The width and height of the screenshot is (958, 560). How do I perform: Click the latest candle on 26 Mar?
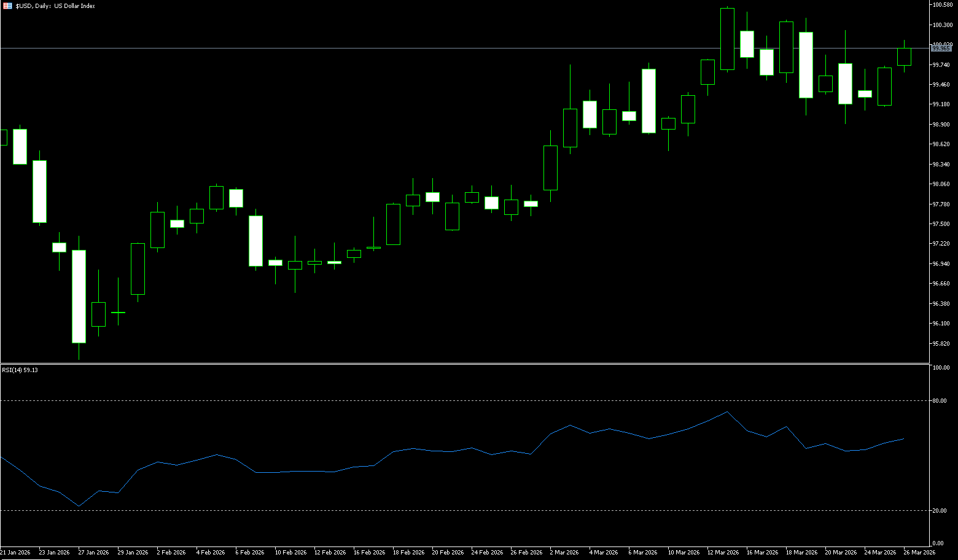coord(904,56)
